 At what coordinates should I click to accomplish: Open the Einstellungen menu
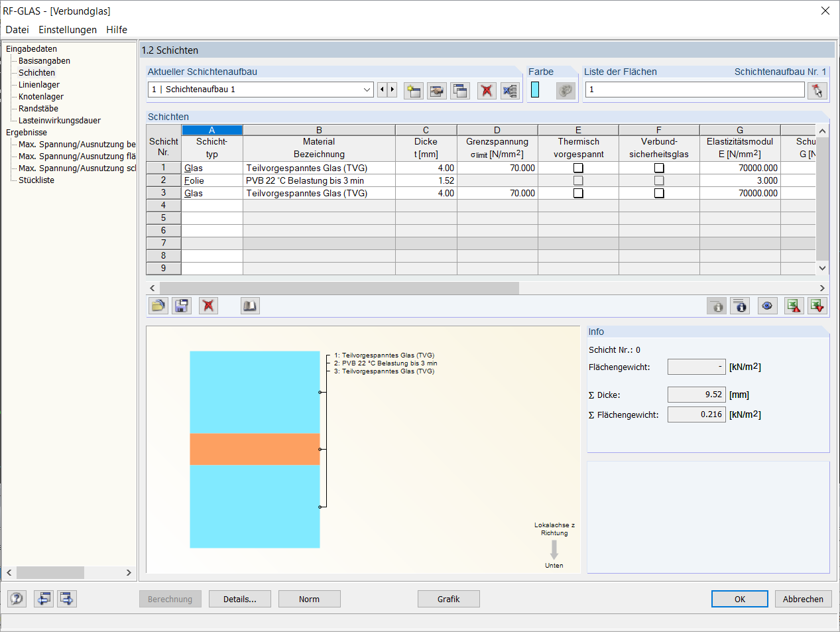pyautogui.click(x=68, y=30)
